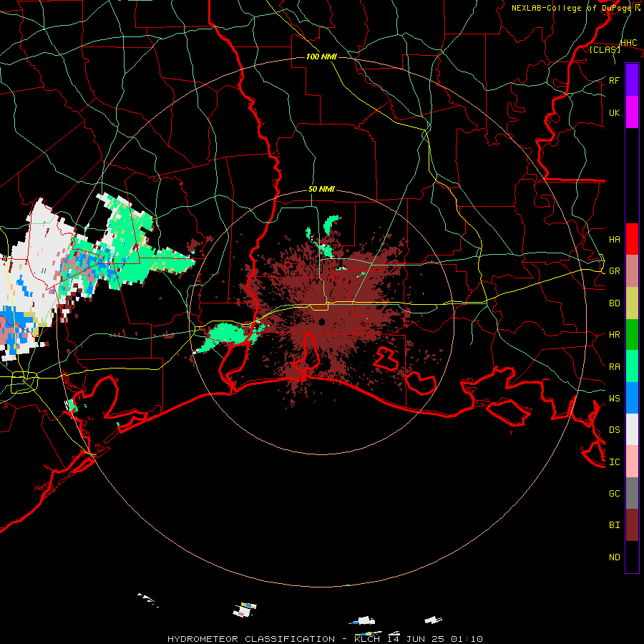The height and width of the screenshot is (644, 644).
Task: Select the yellow BD legend swatch
Action: point(632,303)
